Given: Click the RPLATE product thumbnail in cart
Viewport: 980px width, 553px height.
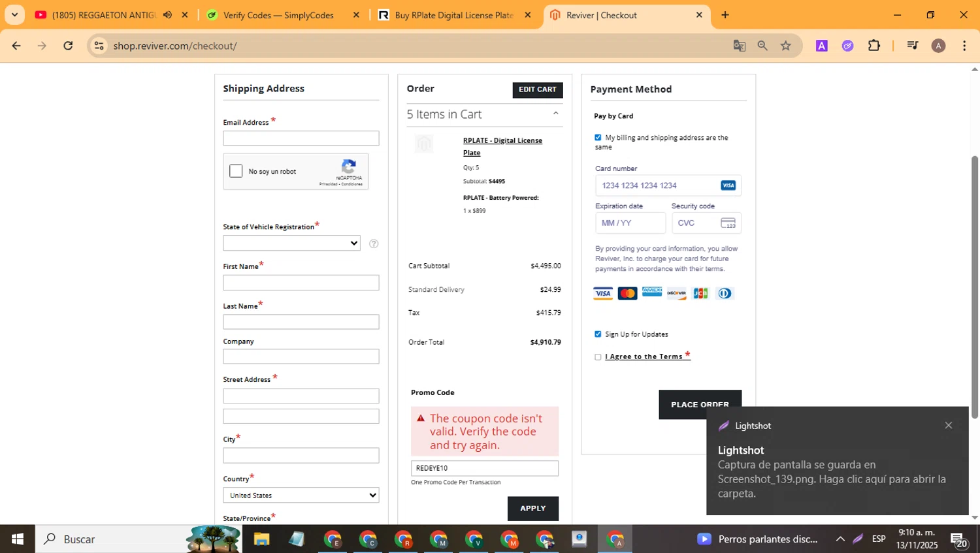Looking at the screenshot, I should pos(424,144).
